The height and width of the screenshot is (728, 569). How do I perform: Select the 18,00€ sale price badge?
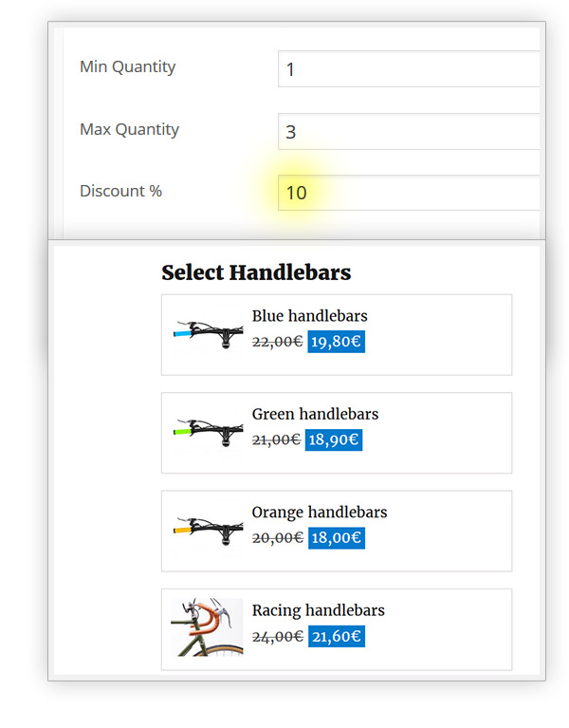pos(336,538)
